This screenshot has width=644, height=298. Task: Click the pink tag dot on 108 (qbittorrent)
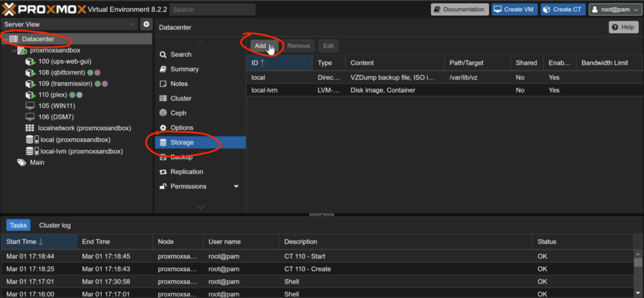pyautogui.click(x=97, y=73)
